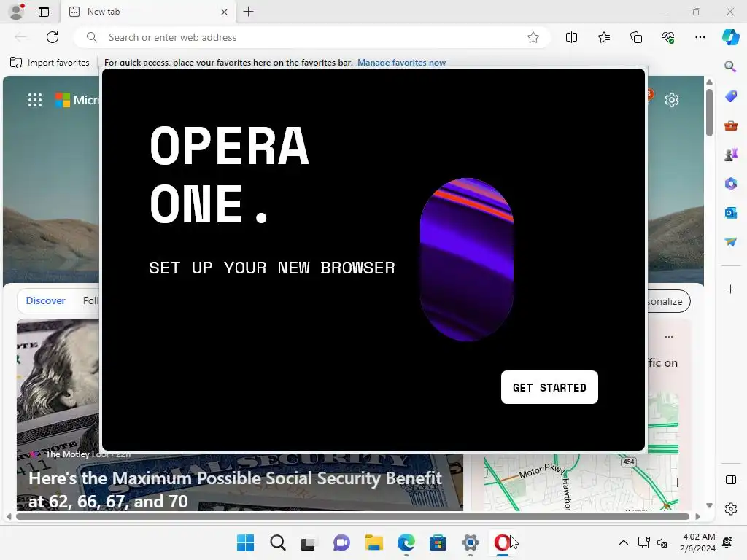747x560 pixels.
Task: Open sidebar Microsoft 365 icon
Action: (731, 183)
